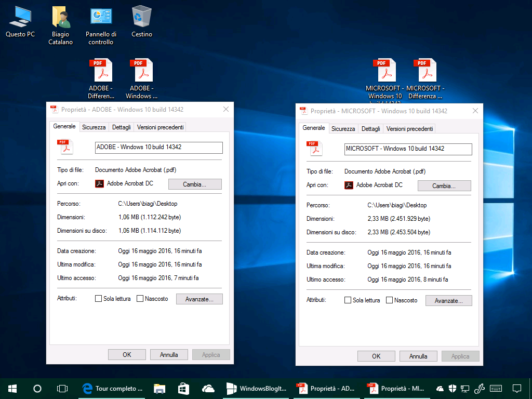Screen dimensions: 532x399
Task: Open the Windows Store taskbar icon
Action: (183, 389)
